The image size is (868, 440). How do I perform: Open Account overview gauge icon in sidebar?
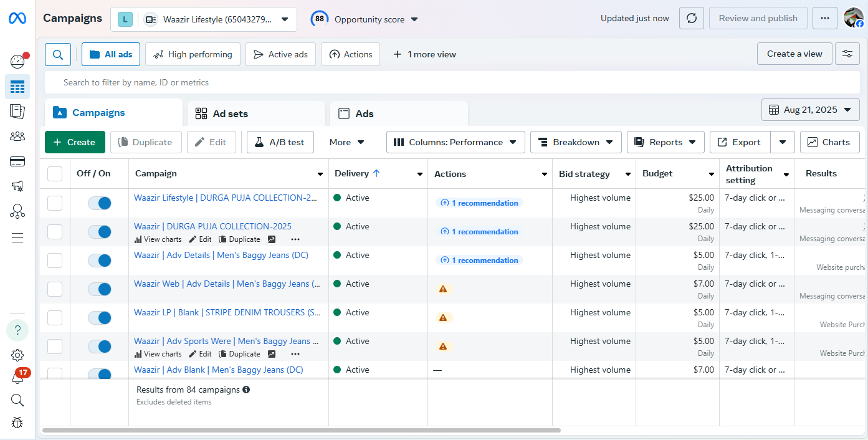click(17, 61)
